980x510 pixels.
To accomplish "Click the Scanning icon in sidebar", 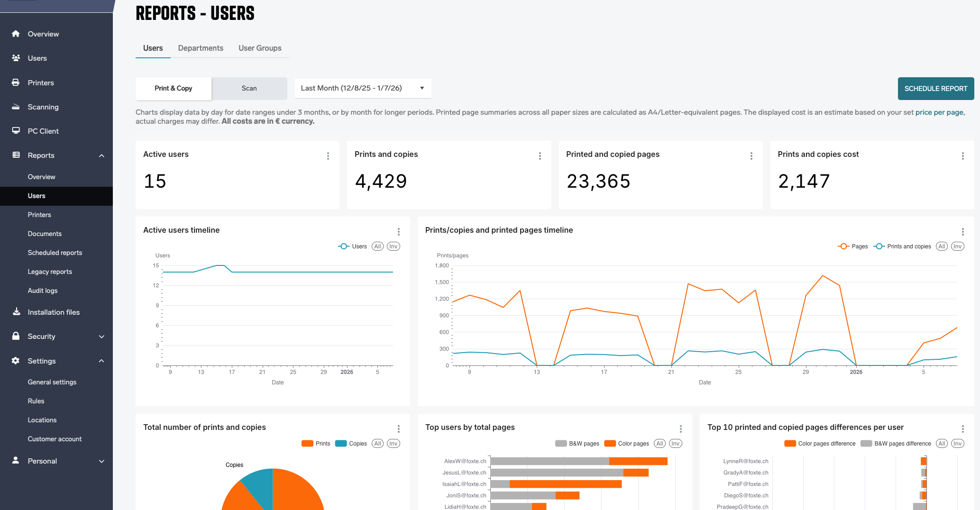I will click(16, 107).
